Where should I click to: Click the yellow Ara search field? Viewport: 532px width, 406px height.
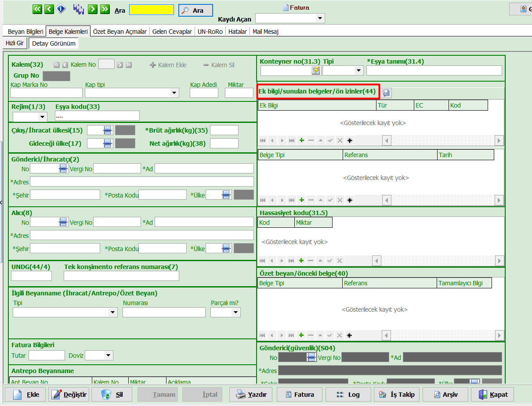tap(152, 10)
